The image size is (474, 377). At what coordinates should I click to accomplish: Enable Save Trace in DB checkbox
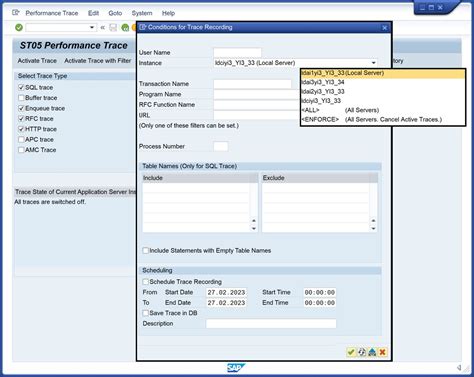pos(146,313)
